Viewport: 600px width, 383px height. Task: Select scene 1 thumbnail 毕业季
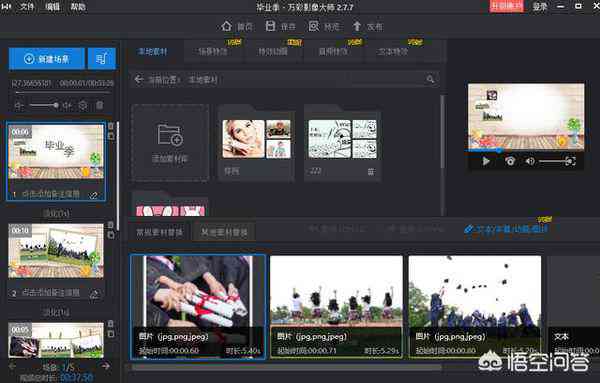(56, 152)
